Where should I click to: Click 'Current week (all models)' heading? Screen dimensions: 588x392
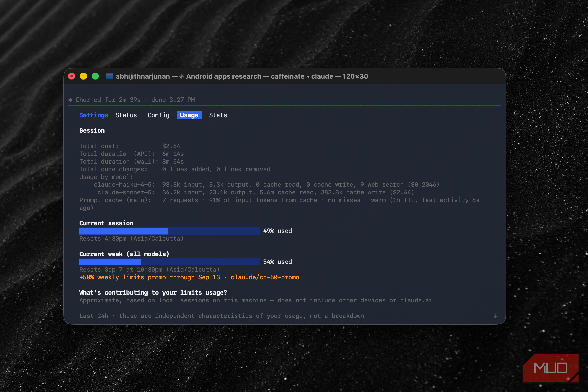click(124, 254)
